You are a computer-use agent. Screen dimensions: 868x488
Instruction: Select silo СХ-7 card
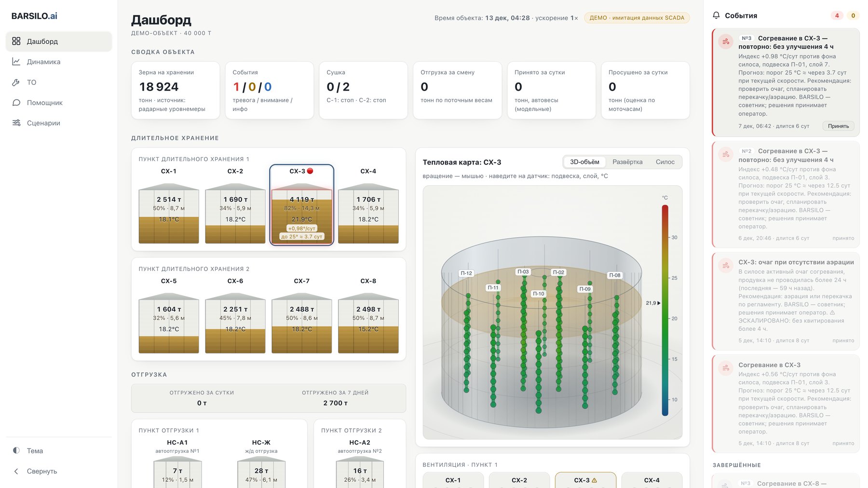click(302, 315)
